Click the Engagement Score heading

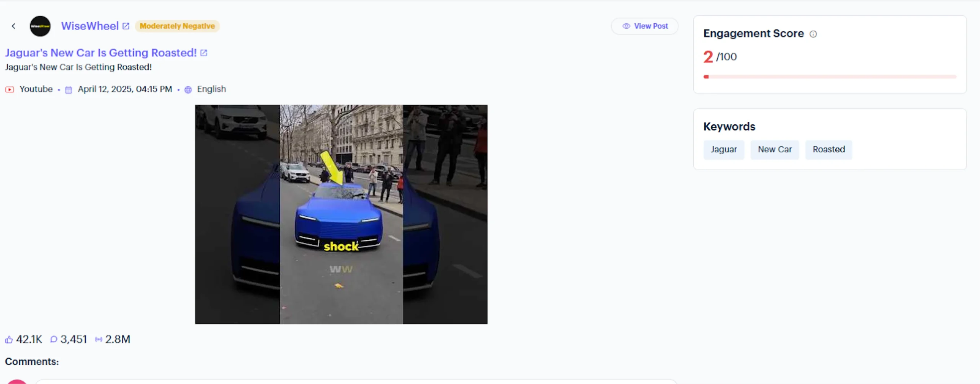point(753,34)
